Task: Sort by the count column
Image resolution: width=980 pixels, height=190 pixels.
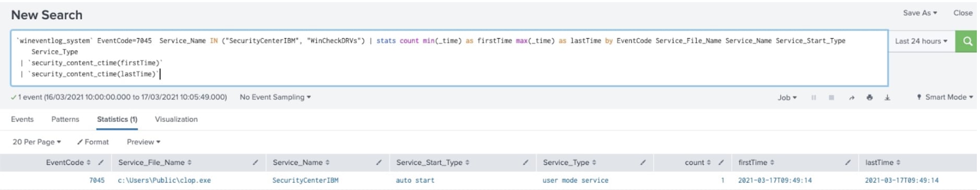Action: tap(698, 162)
